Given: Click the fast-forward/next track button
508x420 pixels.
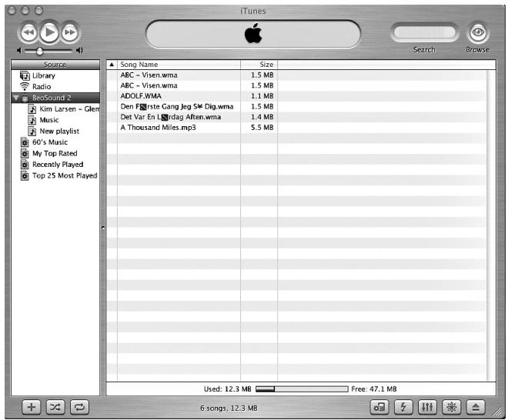Looking at the screenshot, I should 70,32.
